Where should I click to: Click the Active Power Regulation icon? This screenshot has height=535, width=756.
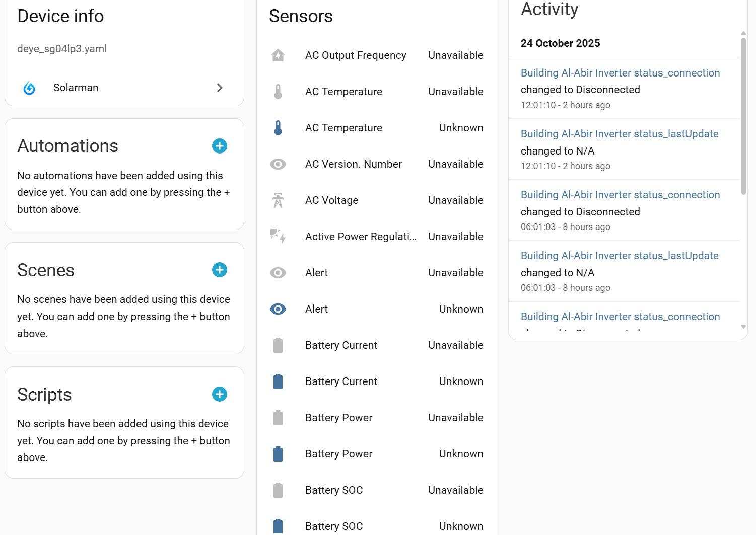point(278,236)
